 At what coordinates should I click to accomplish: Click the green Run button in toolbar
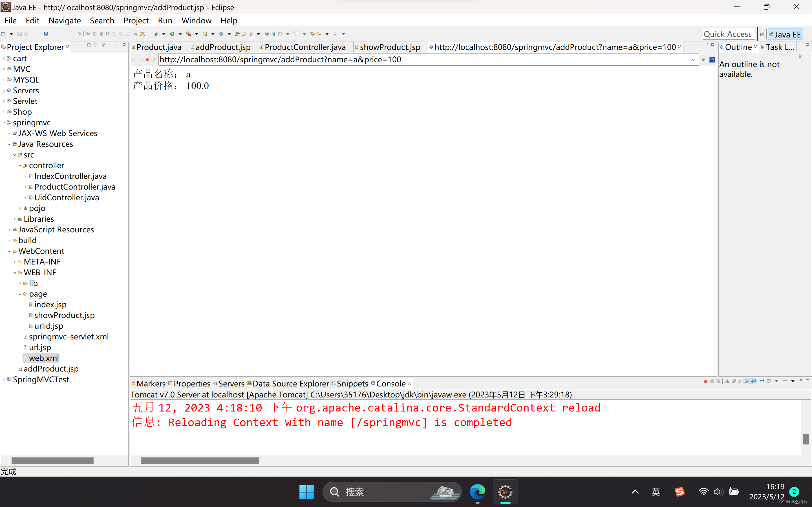[x=172, y=34]
